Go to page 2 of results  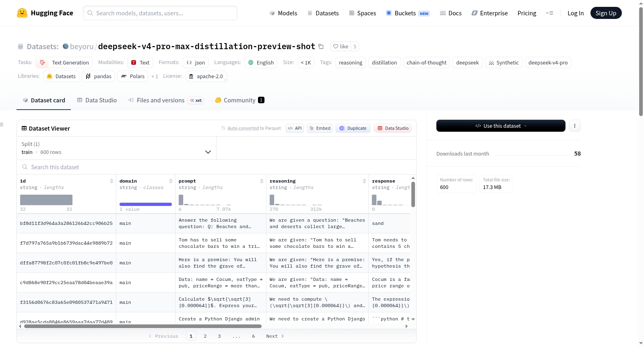coord(205,336)
